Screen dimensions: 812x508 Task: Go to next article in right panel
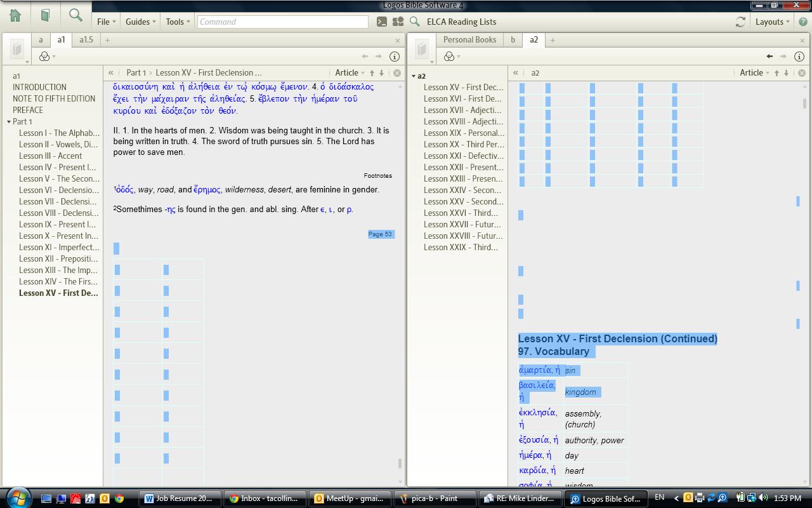[x=786, y=73]
